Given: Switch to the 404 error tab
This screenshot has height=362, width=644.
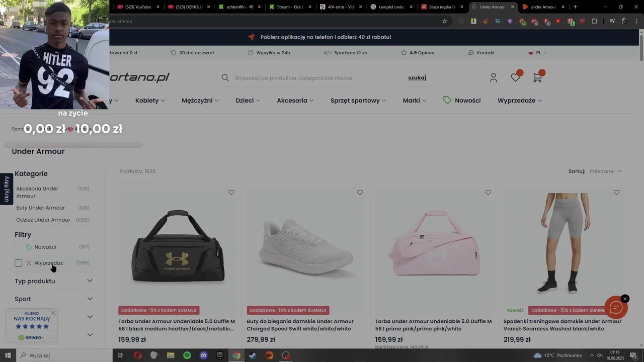Looking at the screenshot, I should pyautogui.click(x=342, y=7).
